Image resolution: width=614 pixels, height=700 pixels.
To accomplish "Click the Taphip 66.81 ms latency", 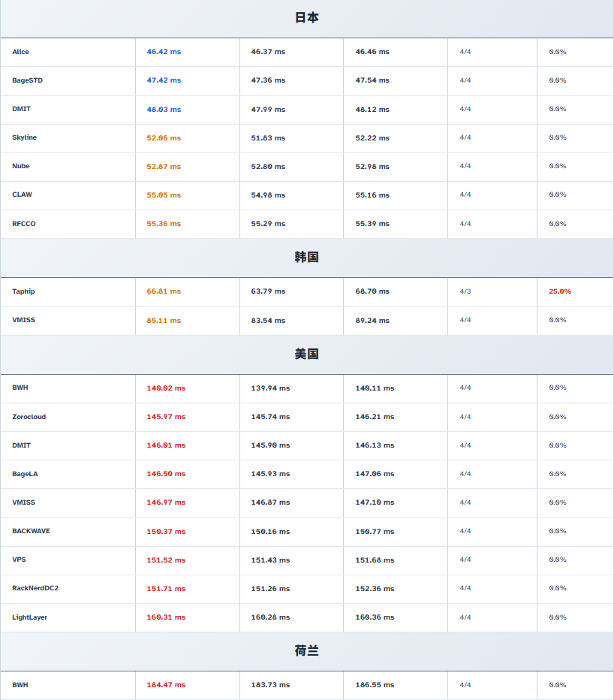I will (164, 291).
